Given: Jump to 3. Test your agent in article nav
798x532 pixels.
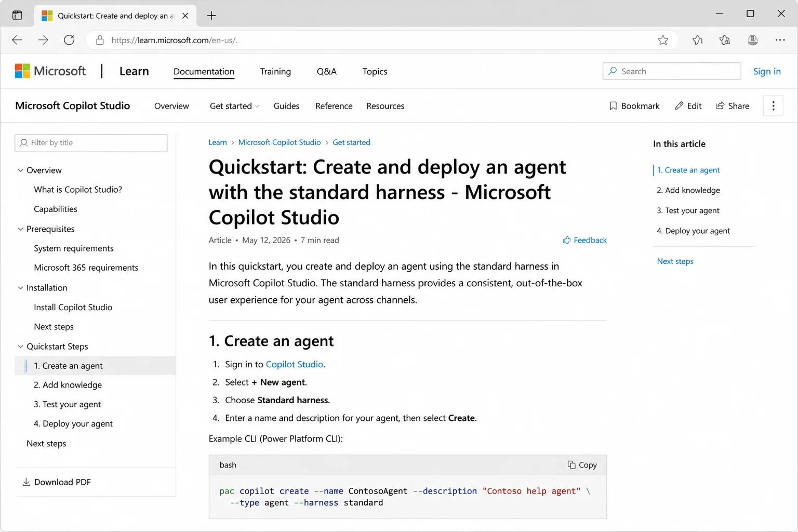Looking at the screenshot, I should [x=688, y=210].
